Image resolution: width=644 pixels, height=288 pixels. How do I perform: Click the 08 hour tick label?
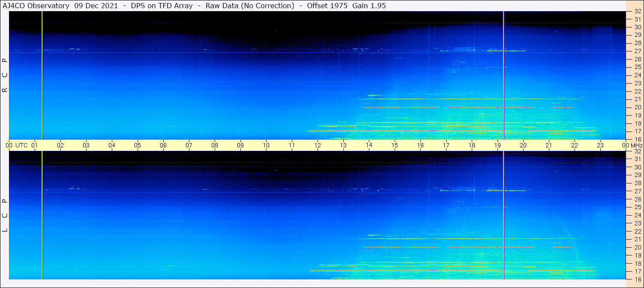(215, 145)
